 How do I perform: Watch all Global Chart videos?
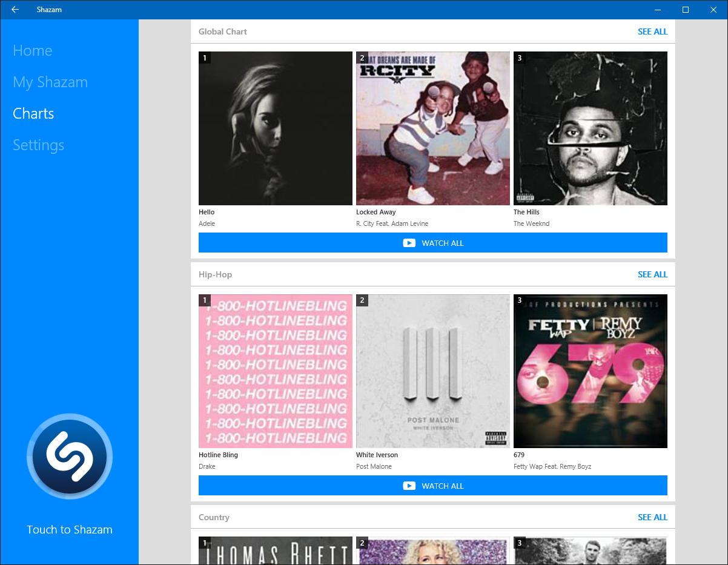tap(433, 243)
